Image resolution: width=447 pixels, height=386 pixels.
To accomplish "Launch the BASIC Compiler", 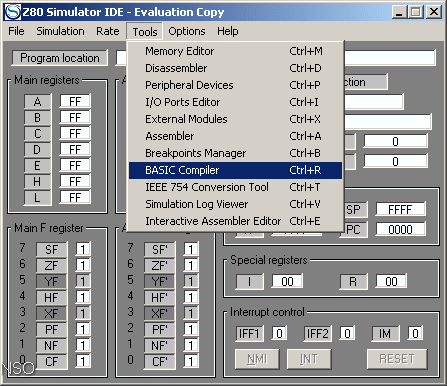I will click(x=235, y=170).
